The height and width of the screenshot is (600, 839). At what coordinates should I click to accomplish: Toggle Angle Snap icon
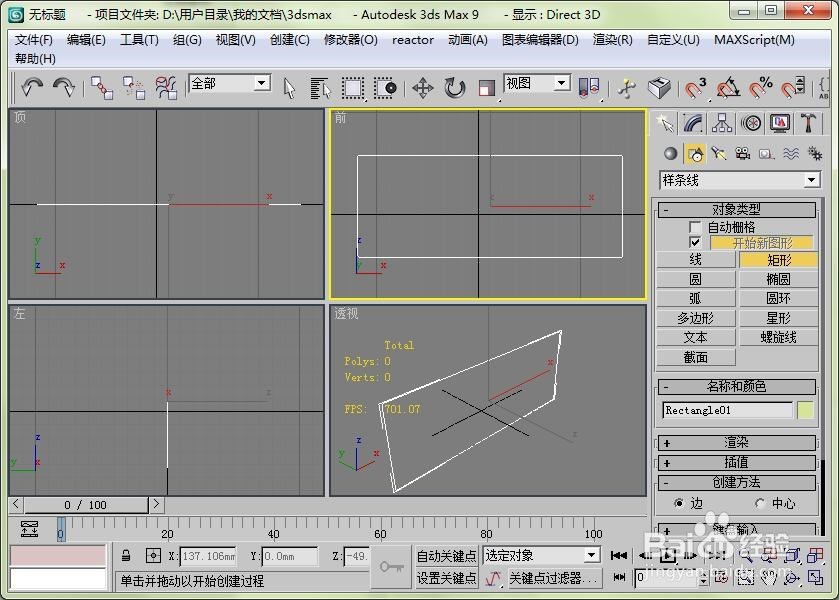pyautogui.click(x=728, y=88)
